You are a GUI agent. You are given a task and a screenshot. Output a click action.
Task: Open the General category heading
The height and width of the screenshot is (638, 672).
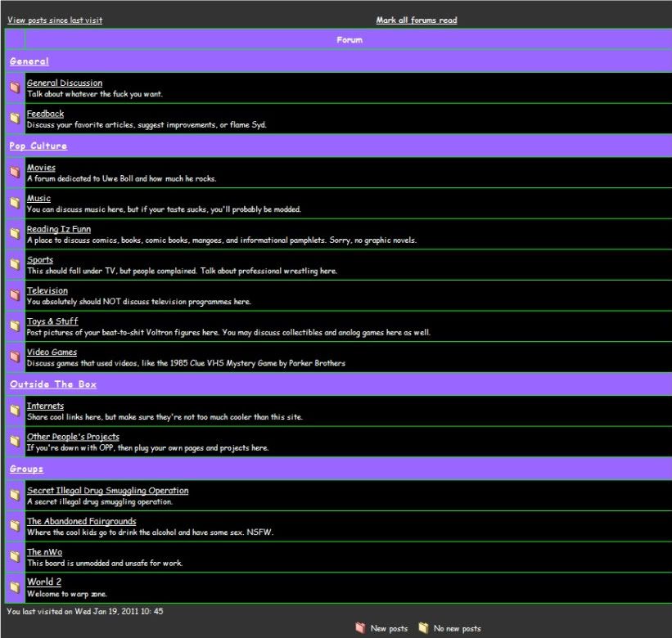pyautogui.click(x=29, y=61)
